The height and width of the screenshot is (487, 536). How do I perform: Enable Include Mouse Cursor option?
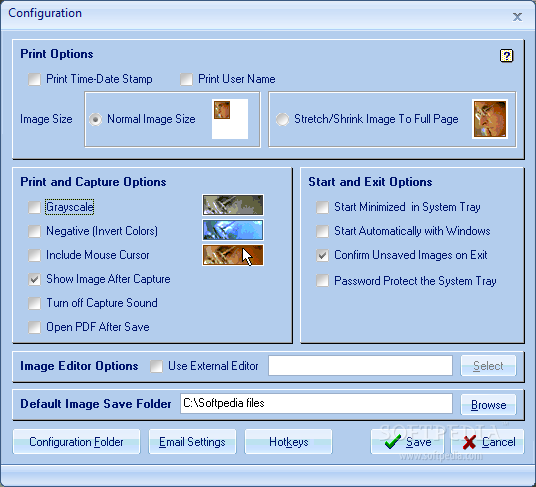click(x=34, y=255)
